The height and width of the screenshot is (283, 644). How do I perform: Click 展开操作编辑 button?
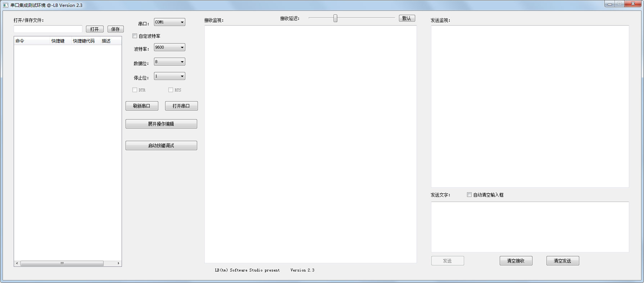pyautogui.click(x=161, y=124)
